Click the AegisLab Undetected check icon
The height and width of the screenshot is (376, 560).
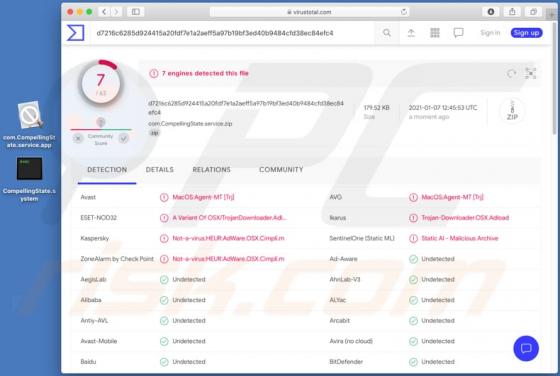tap(164, 280)
